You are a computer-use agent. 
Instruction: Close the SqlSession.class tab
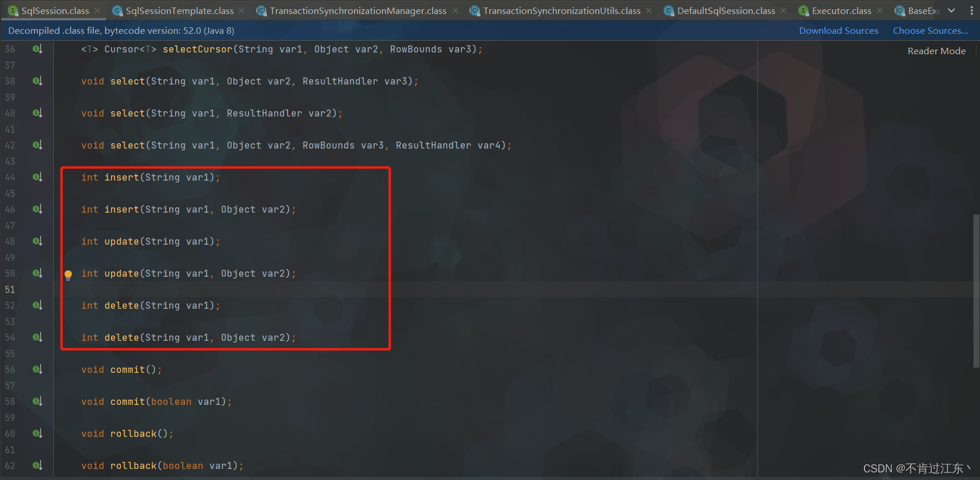(98, 10)
